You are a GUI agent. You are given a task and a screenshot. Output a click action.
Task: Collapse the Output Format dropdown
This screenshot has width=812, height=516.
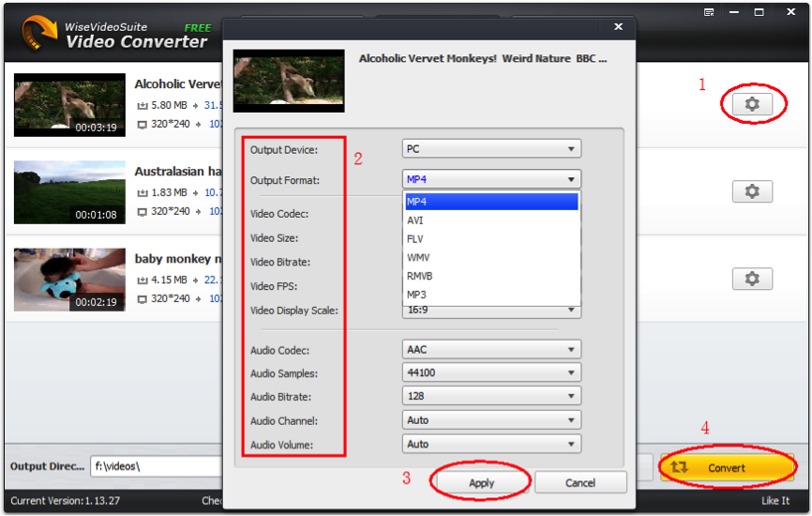491,179
